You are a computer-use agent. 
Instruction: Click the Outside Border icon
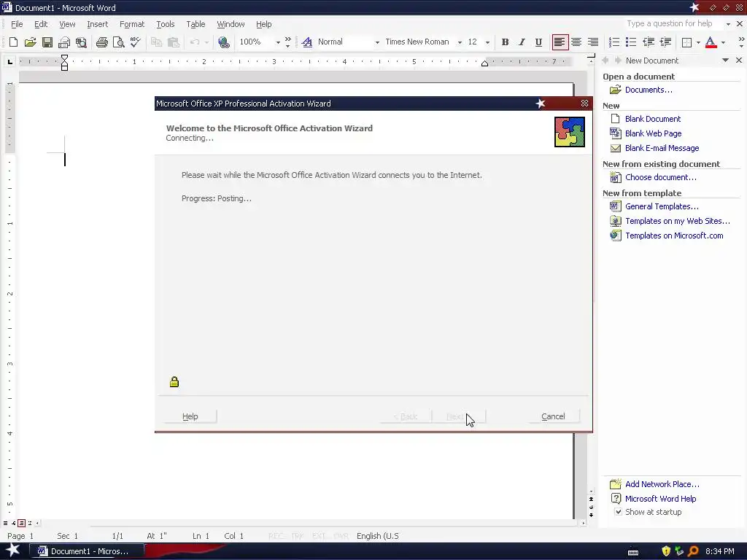tap(686, 42)
